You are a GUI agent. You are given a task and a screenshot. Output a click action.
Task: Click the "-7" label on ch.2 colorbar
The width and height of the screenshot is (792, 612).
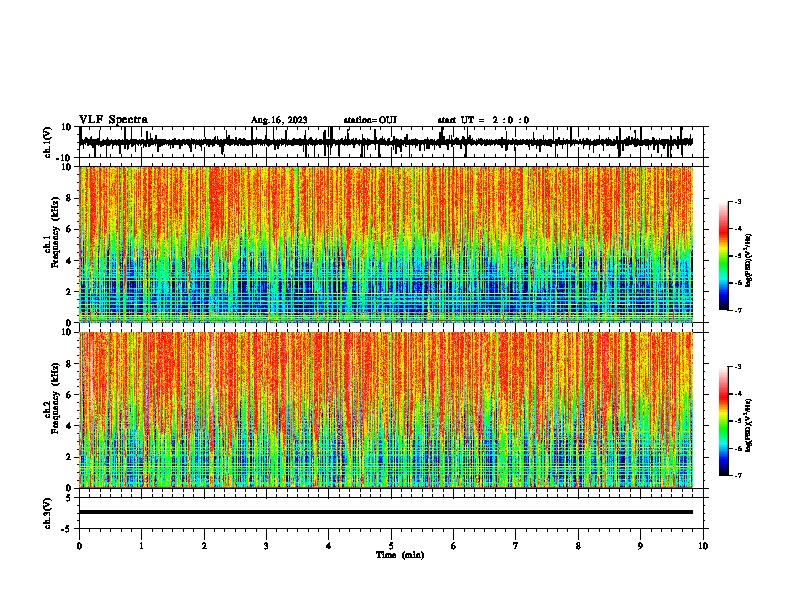coord(738,476)
